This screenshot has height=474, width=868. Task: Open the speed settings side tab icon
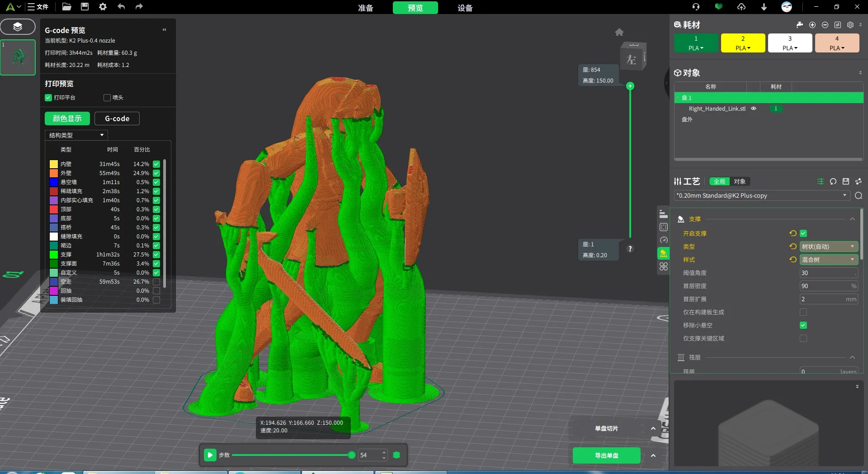tap(664, 240)
